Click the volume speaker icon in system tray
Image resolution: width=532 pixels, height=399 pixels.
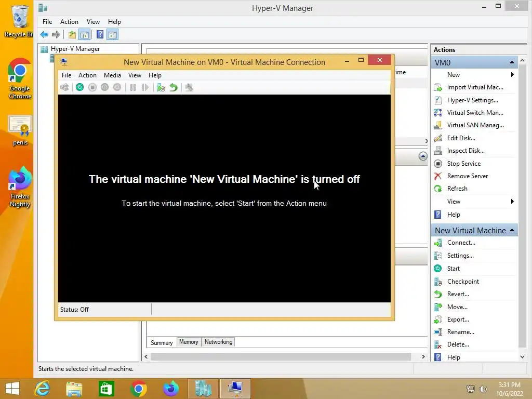(x=483, y=389)
